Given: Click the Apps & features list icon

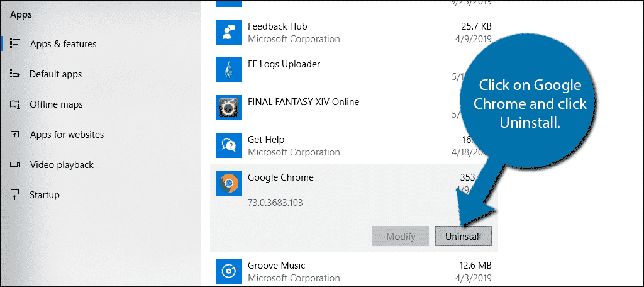Looking at the screenshot, I should tap(15, 43).
